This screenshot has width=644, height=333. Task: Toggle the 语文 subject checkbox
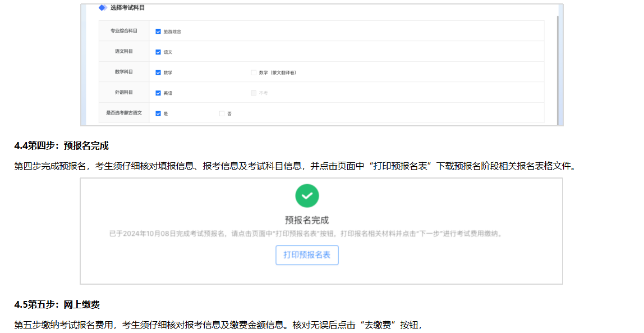158,52
